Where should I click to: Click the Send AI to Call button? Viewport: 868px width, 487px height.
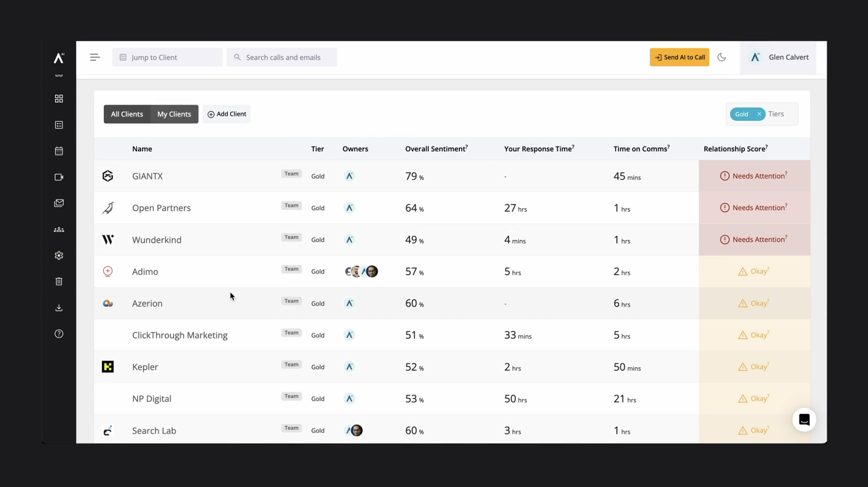[x=679, y=57]
